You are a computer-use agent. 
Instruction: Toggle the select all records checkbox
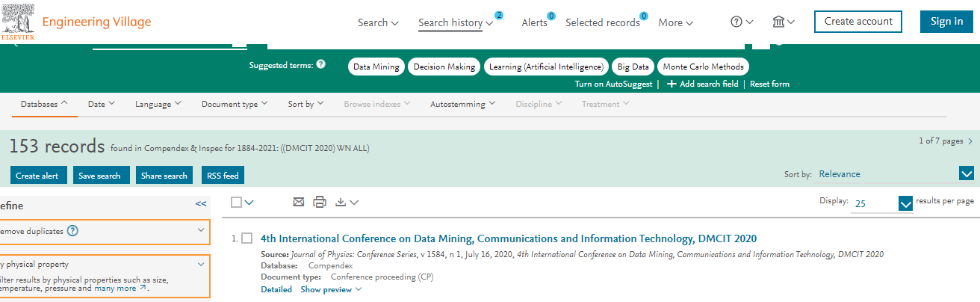(237, 202)
